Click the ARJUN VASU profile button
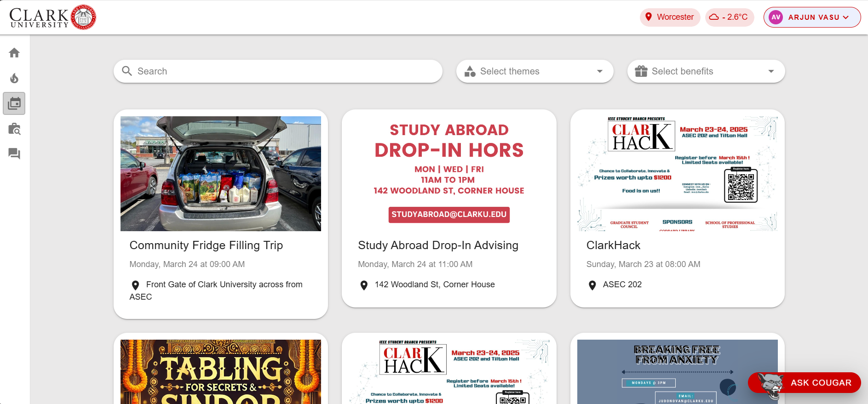Image resolution: width=868 pixels, height=404 pixels. (812, 17)
